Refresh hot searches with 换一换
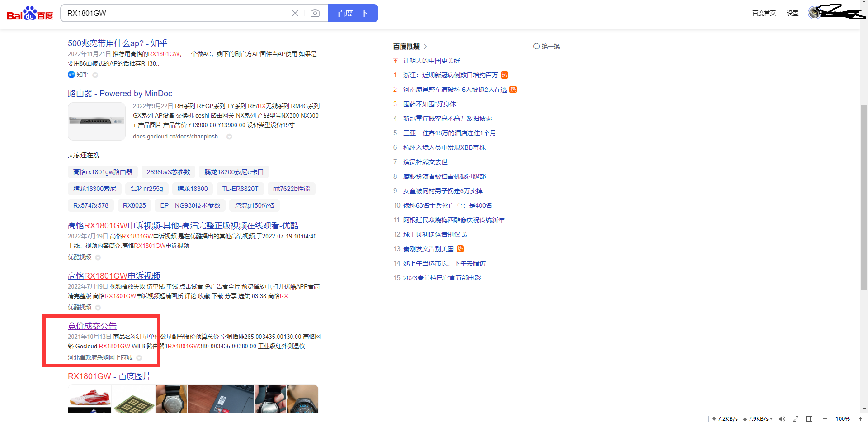This screenshot has width=868, height=423. tap(547, 46)
